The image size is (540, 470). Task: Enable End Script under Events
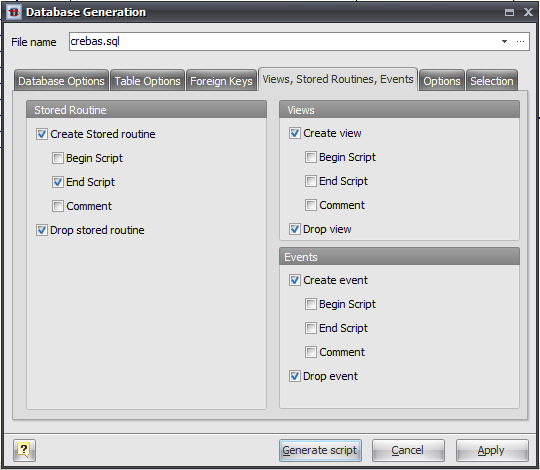[311, 328]
